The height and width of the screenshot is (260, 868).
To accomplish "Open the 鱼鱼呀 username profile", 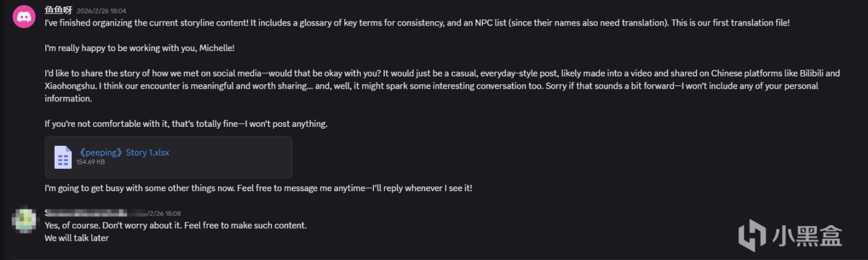I will click(x=57, y=10).
